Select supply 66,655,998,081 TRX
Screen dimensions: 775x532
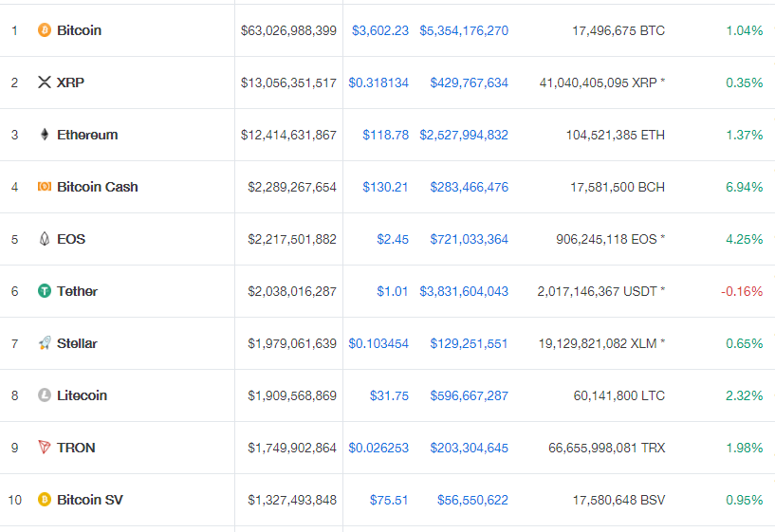point(606,448)
